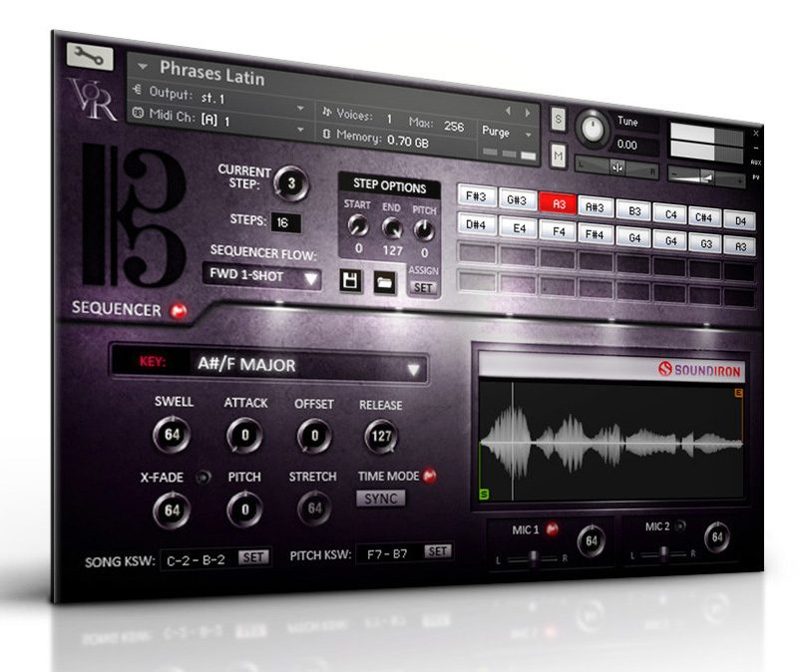This screenshot has width=806, height=672.
Task: Open the Sequencer Flow FWD 1-SHOT dropdown
Action: [x=262, y=276]
